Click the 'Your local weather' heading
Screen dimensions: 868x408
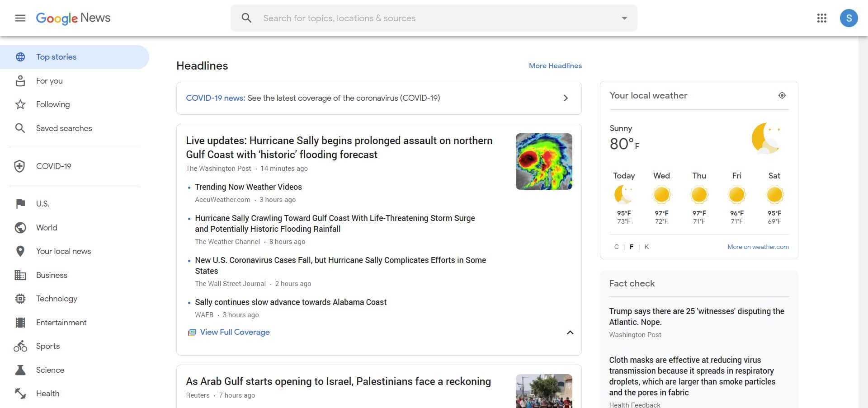648,96
